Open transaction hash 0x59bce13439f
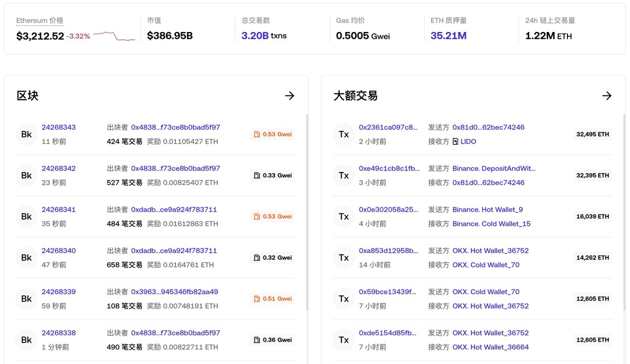 click(x=387, y=292)
